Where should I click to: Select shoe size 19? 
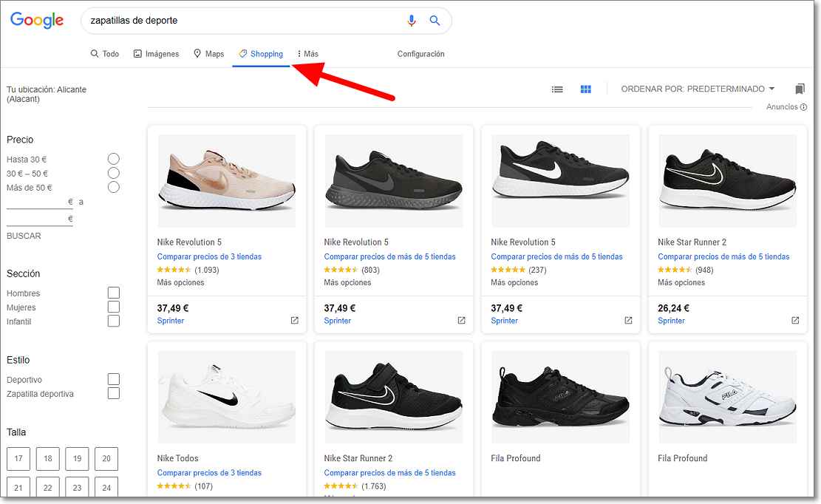tap(77, 459)
